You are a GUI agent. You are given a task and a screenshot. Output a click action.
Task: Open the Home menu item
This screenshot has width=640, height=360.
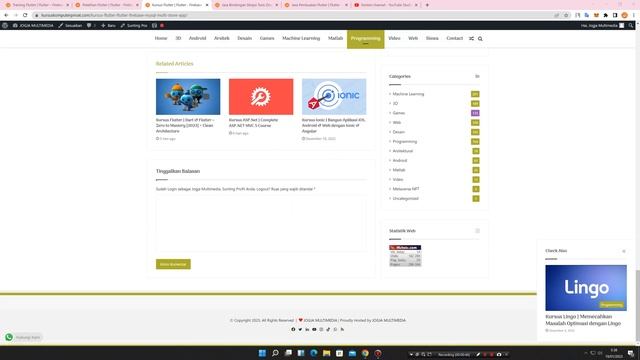161,38
